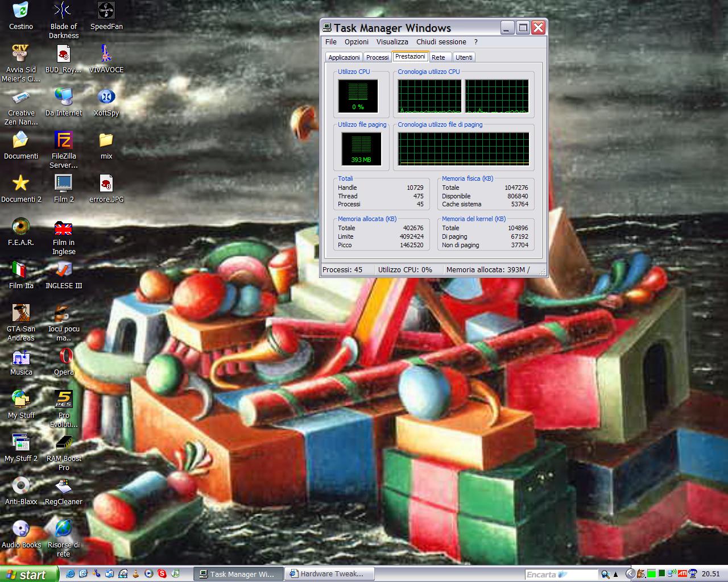728x582 pixels.
Task: Open the ? help menu
Action: pos(476,41)
